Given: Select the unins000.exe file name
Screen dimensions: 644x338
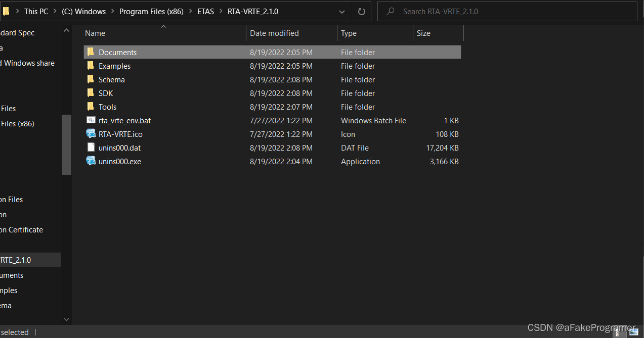Looking at the screenshot, I should coord(120,161).
